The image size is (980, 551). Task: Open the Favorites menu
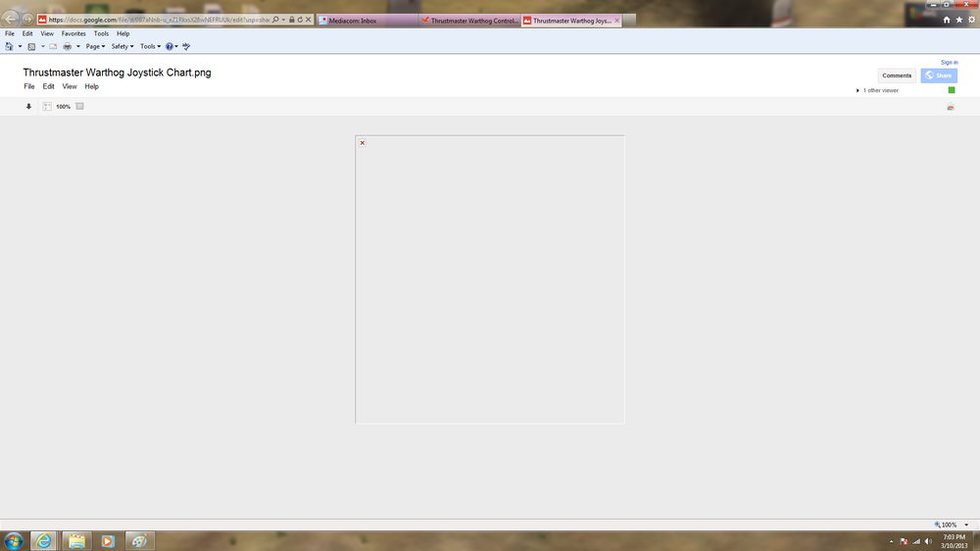coord(73,33)
